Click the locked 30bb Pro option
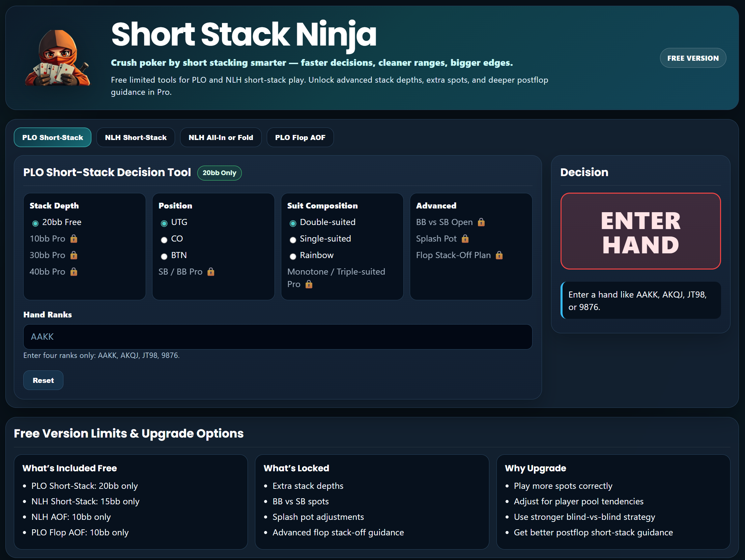 click(54, 255)
